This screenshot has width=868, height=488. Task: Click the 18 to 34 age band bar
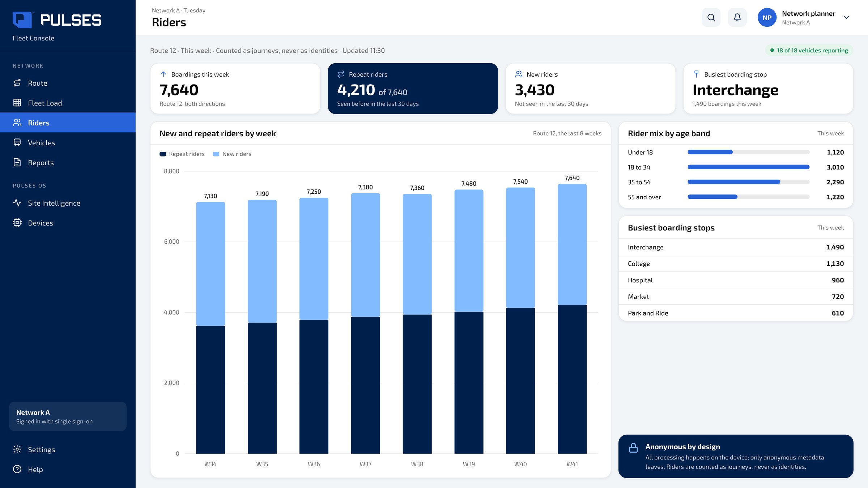coord(748,167)
